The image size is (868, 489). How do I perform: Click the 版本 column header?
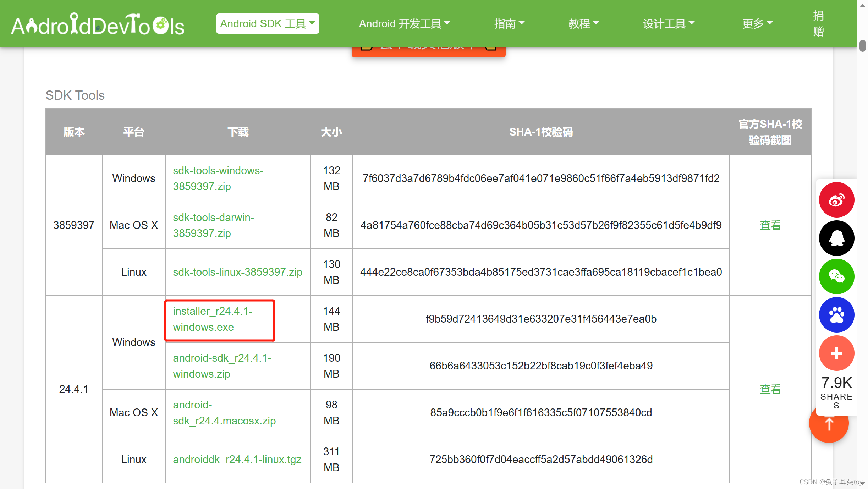pyautogui.click(x=74, y=132)
